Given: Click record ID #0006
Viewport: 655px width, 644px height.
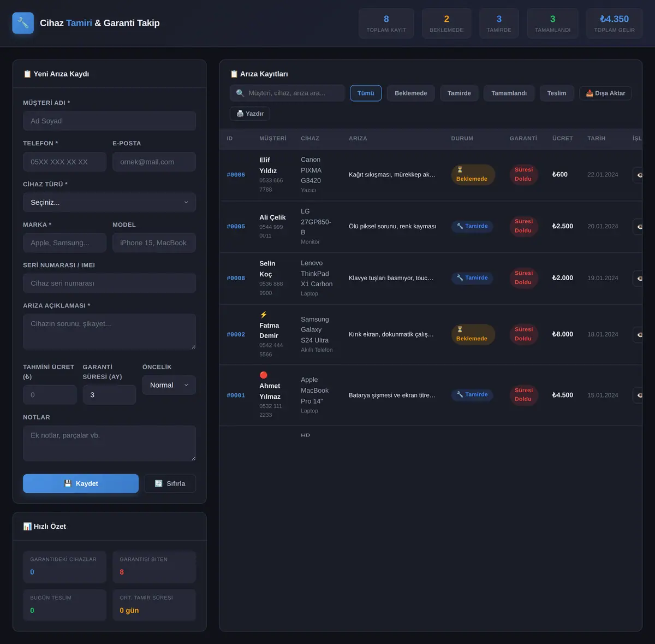Looking at the screenshot, I should [236, 175].
